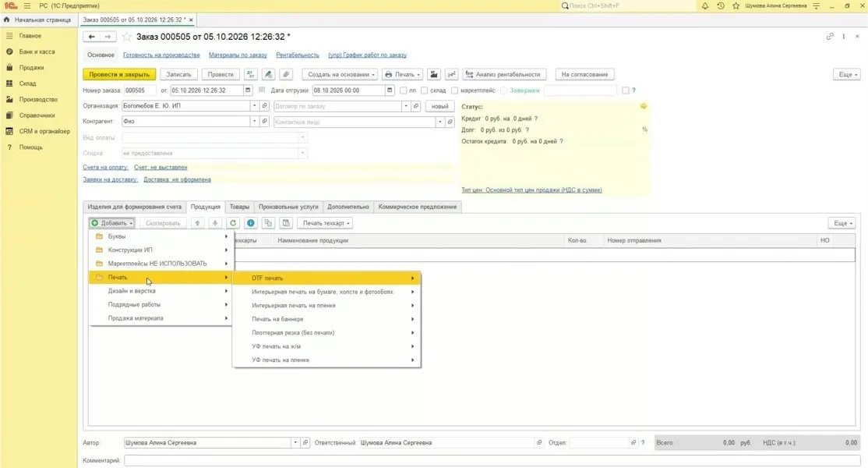
Task: Switch to the Товары tab
Action: coord(240,207)
